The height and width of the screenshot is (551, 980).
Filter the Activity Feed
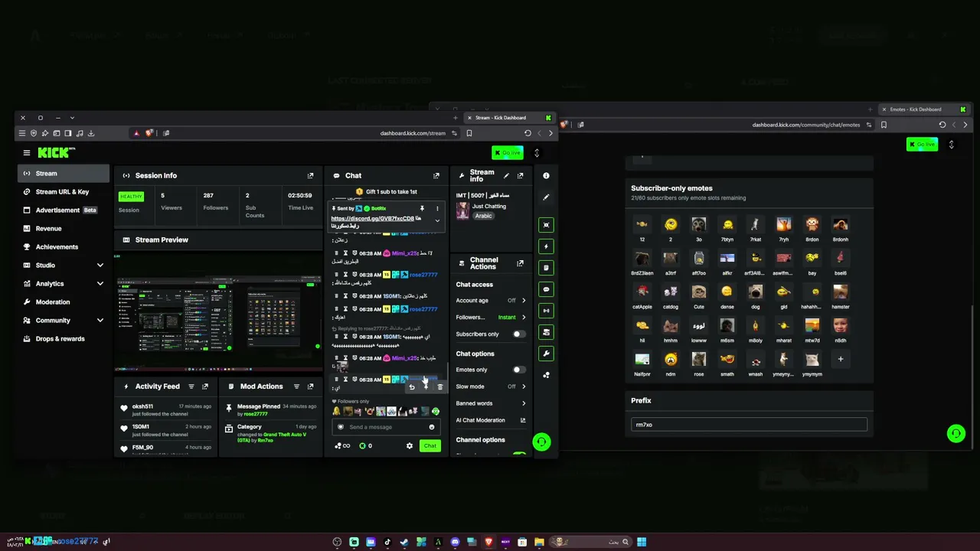(x=191, y=386)
